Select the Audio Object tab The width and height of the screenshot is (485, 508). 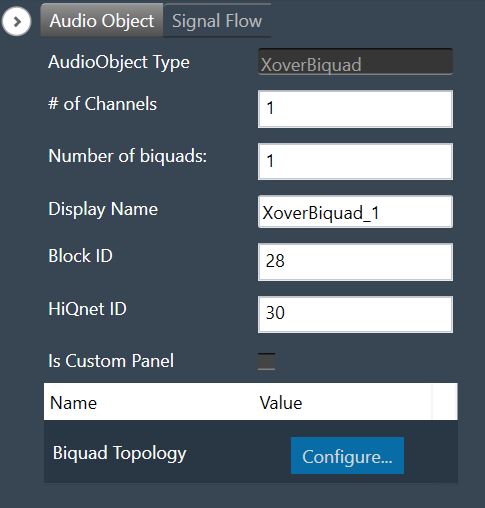click(x=102, y=21)
